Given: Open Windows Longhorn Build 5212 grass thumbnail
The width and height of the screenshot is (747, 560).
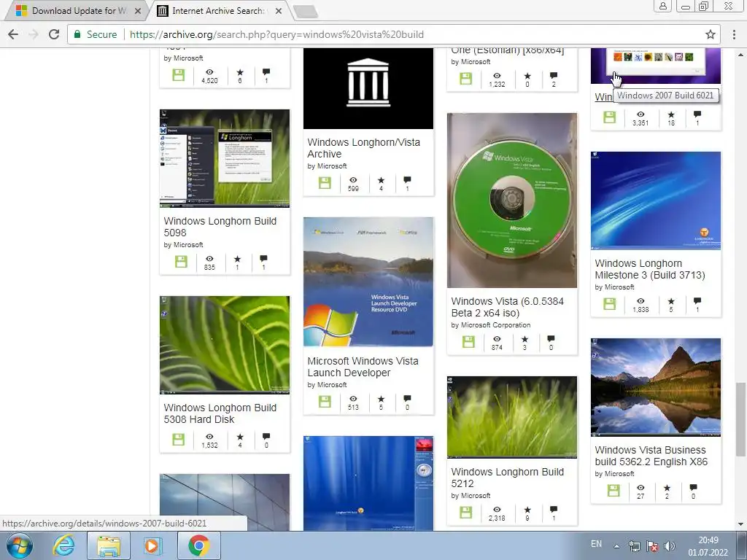Looking at the screenshot, I should [512, 417].
